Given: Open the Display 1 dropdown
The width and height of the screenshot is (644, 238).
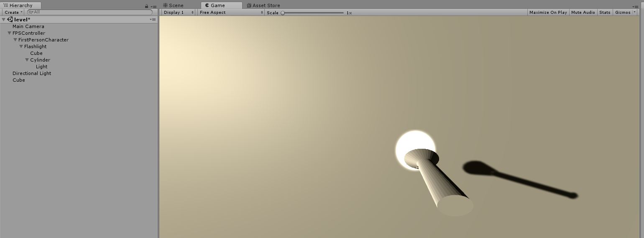Looking at the screenshot, I should click(x=179, y=13).
